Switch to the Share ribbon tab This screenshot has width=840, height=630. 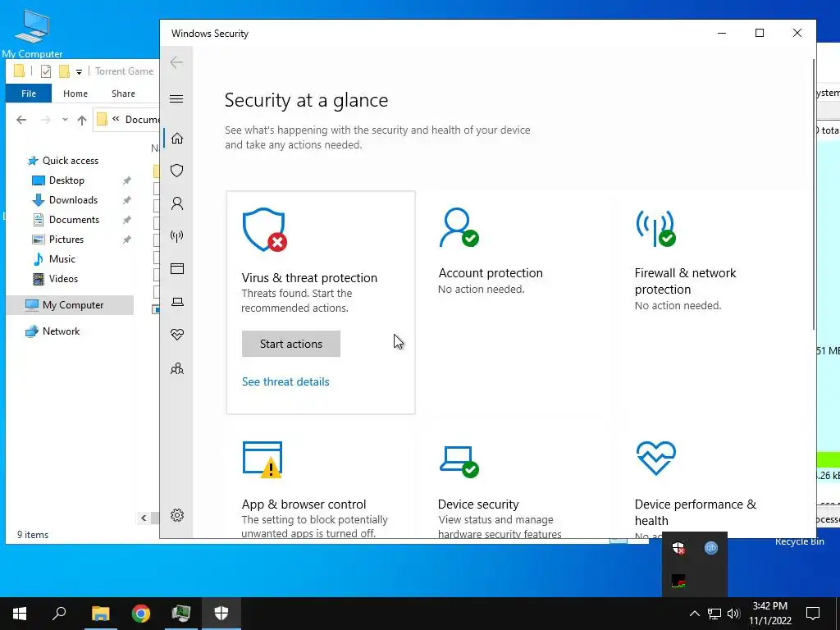click(x=123, y=94)
